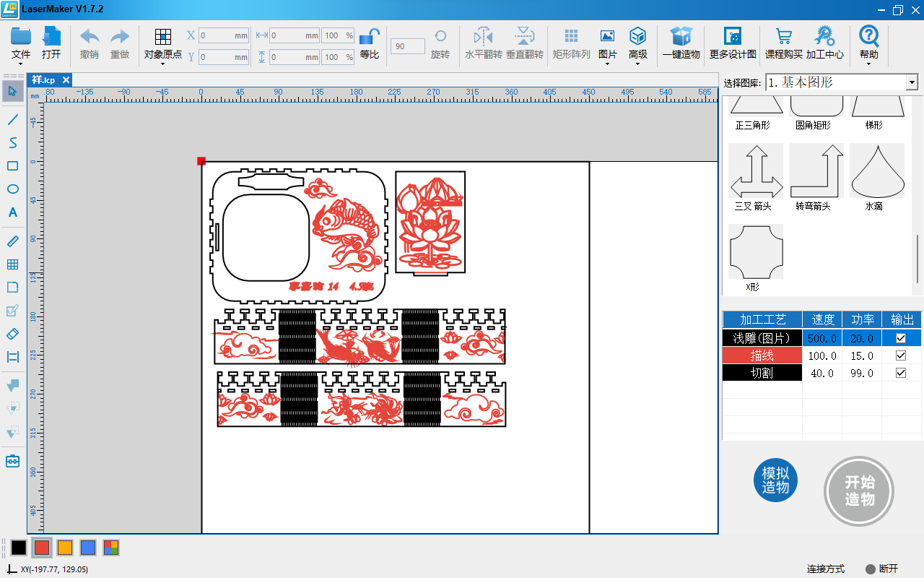
Task: Select the 水滴 teardrop shape thumbnail
Action: (x=876, y=171)
